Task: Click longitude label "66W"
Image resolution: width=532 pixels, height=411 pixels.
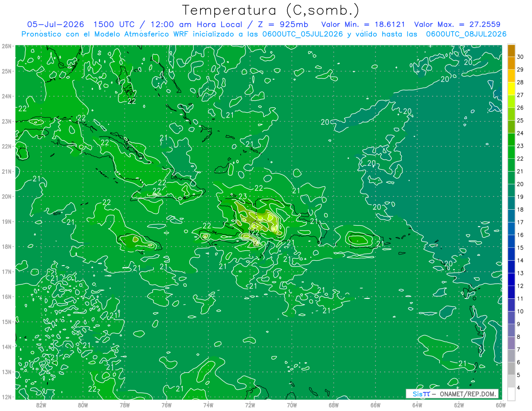Action: 375,405
